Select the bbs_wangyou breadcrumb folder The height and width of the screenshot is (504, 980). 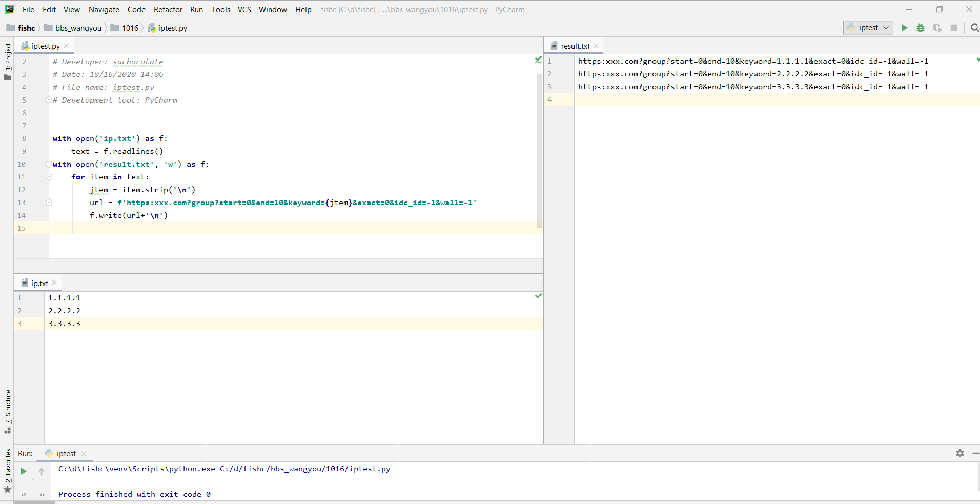[73, 28]
